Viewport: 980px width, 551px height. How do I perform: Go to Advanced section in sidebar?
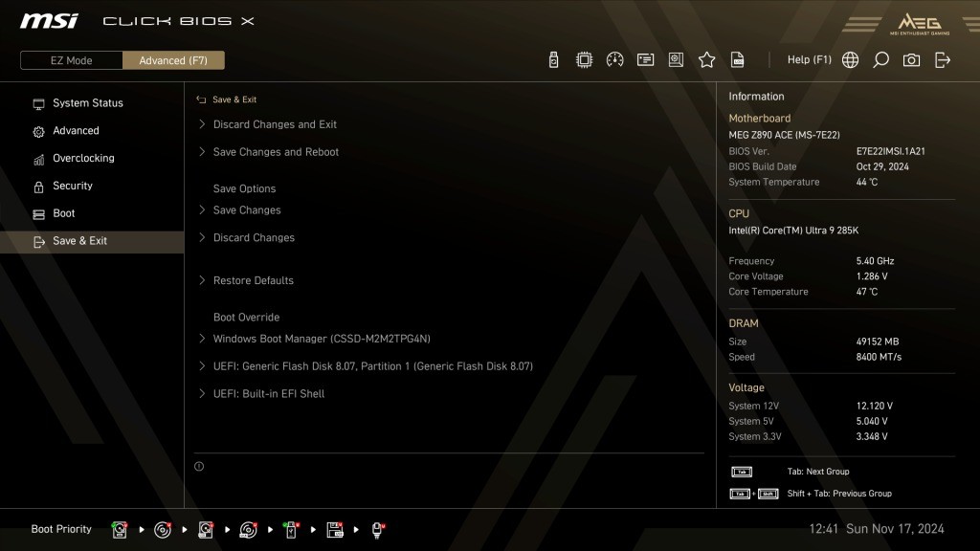pyautogui.click(x=92, y=130)
